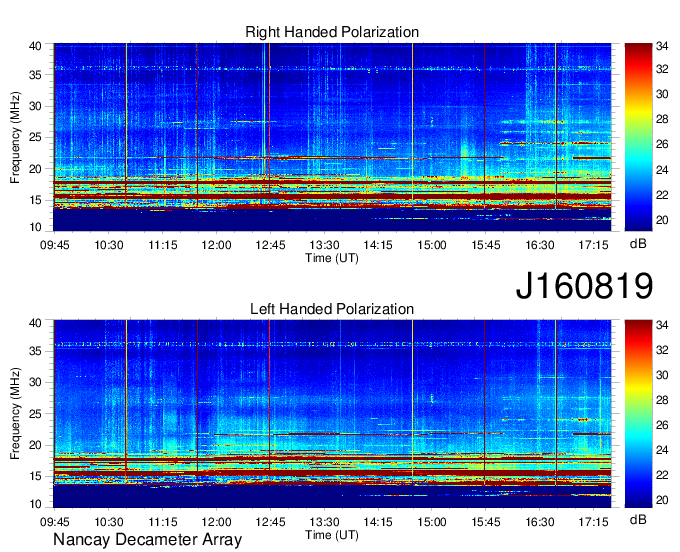Click inside the Right Handed Polarization spectrogram
Screen dimensions: 680x552
point(332,137)
